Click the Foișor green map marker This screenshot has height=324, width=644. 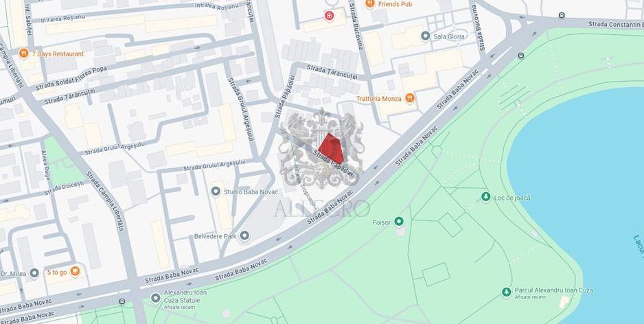[399, 222]
